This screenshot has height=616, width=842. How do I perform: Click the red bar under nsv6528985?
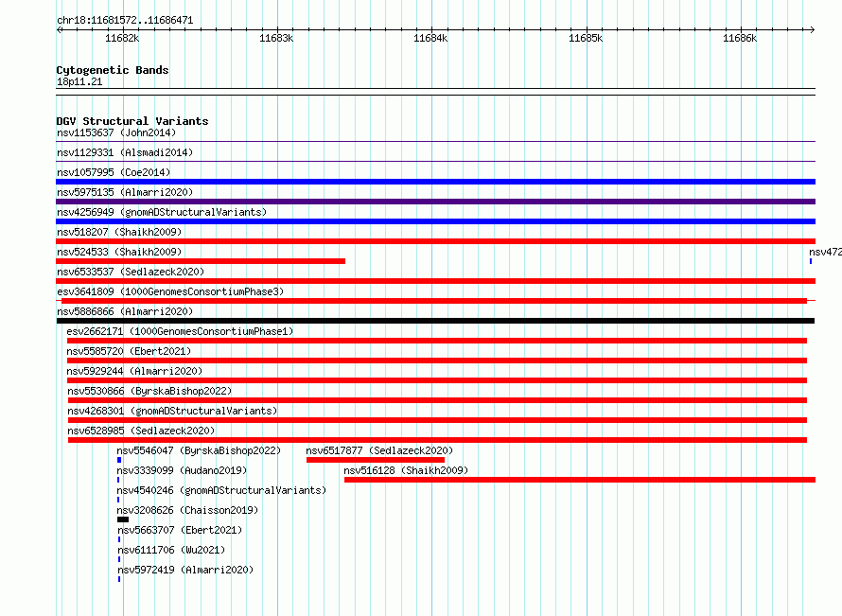click(x=438, y=440)
